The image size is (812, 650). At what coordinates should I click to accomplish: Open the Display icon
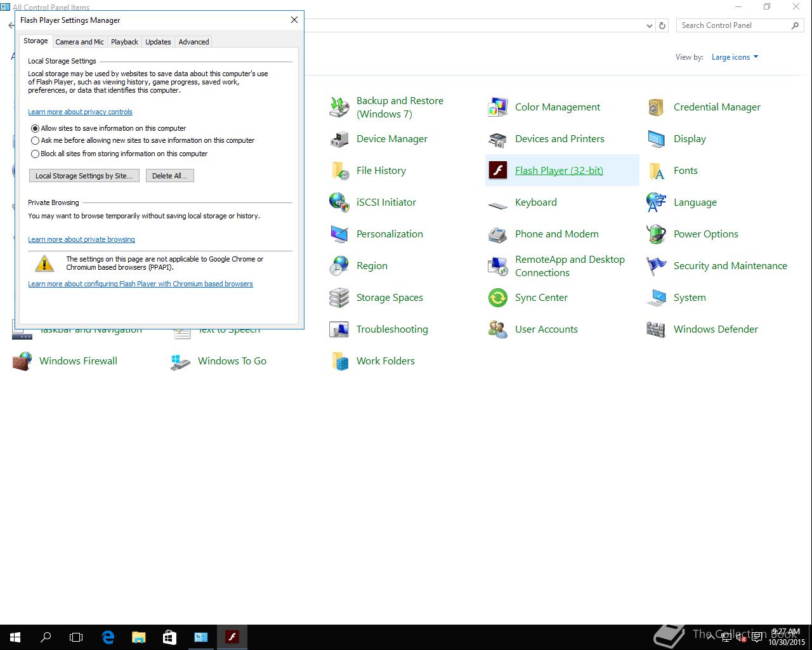657,139
